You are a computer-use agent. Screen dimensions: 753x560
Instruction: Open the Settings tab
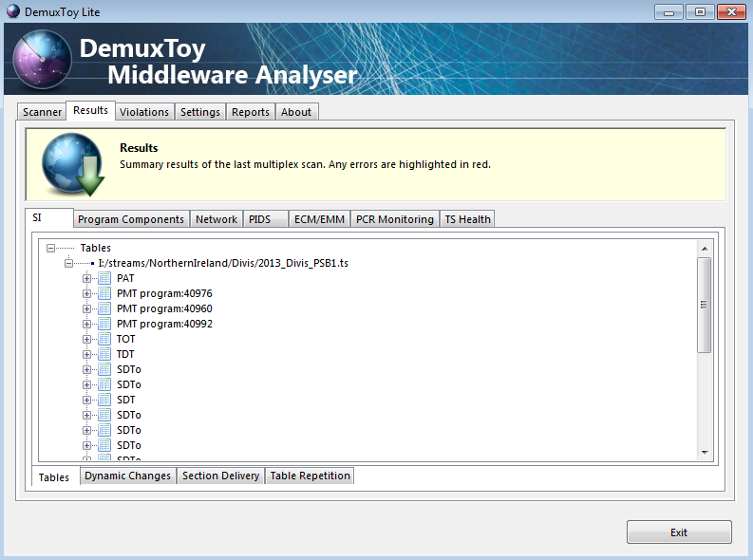199,112
